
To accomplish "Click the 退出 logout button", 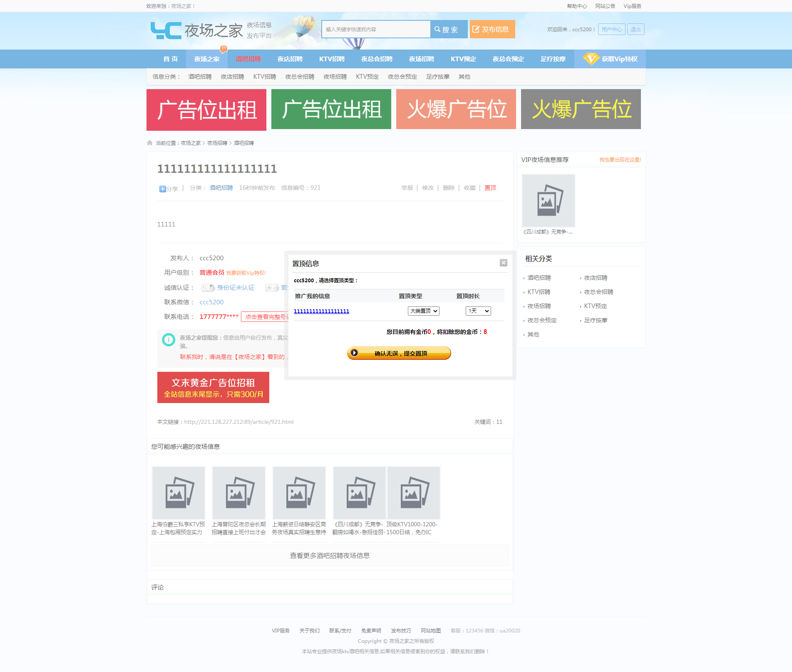I will click(635, 29).
